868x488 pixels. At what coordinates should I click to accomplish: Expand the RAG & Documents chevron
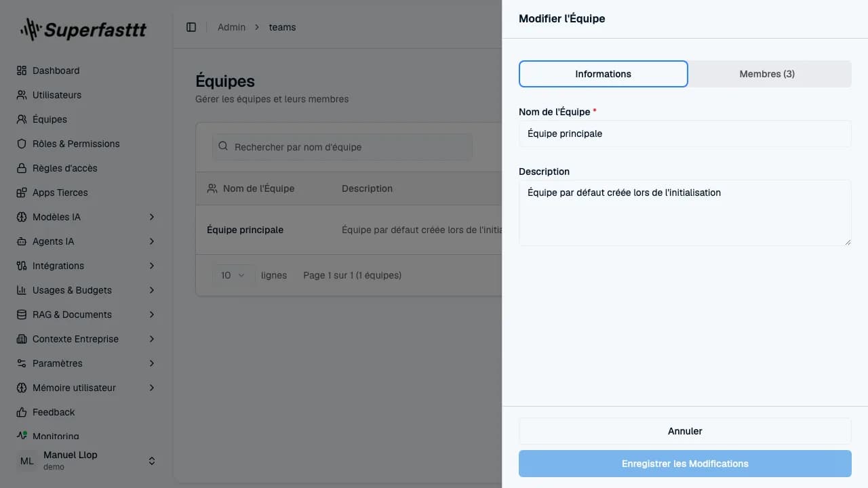(152, 314)
